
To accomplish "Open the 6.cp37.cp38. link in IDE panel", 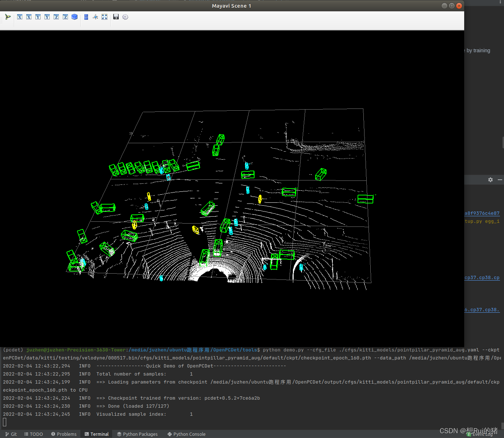I will click(x=482, y=310).
